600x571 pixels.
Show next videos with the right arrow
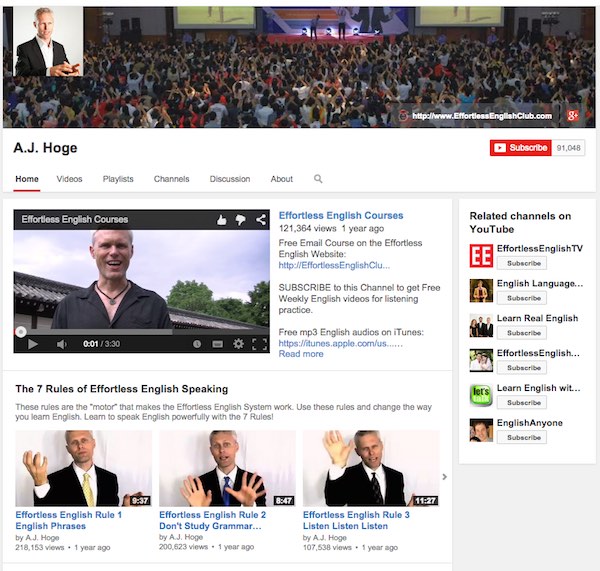[x=444, y=477]
